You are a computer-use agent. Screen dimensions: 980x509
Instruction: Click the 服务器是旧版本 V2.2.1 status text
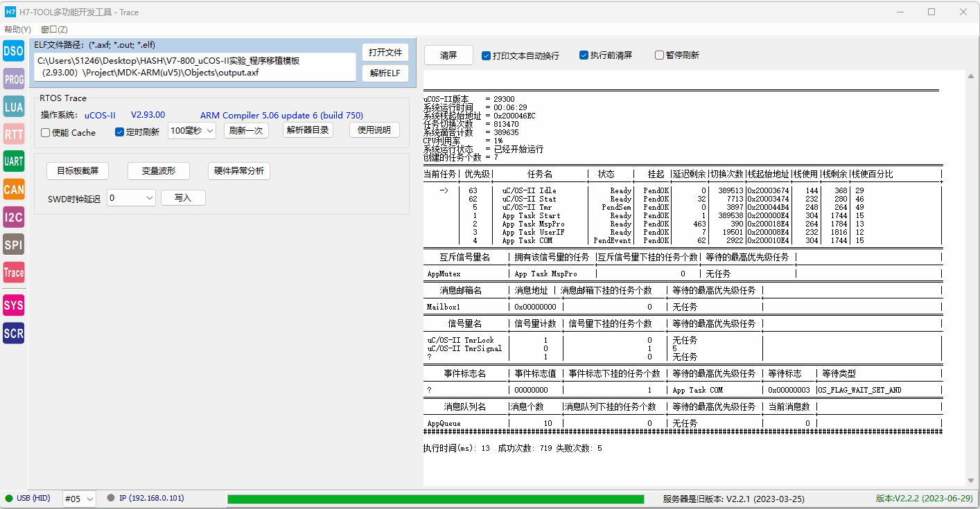click(x=734, y=499)
